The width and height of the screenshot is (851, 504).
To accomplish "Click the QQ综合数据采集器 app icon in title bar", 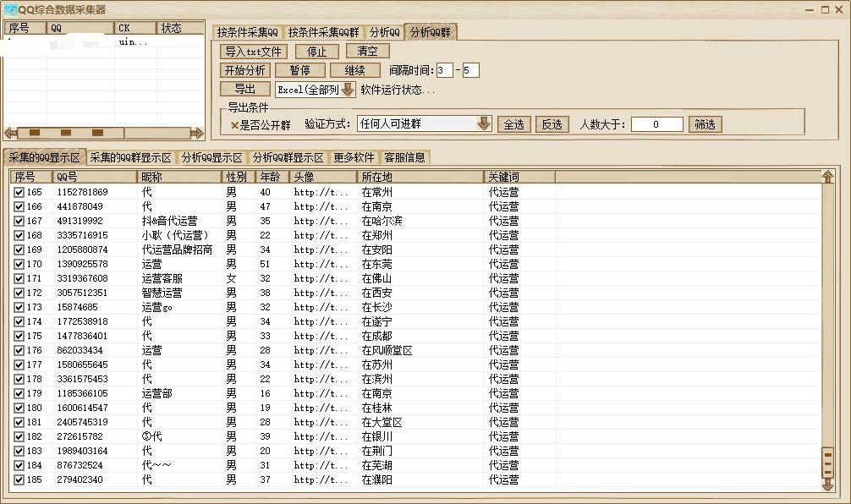I will [10, 9].
